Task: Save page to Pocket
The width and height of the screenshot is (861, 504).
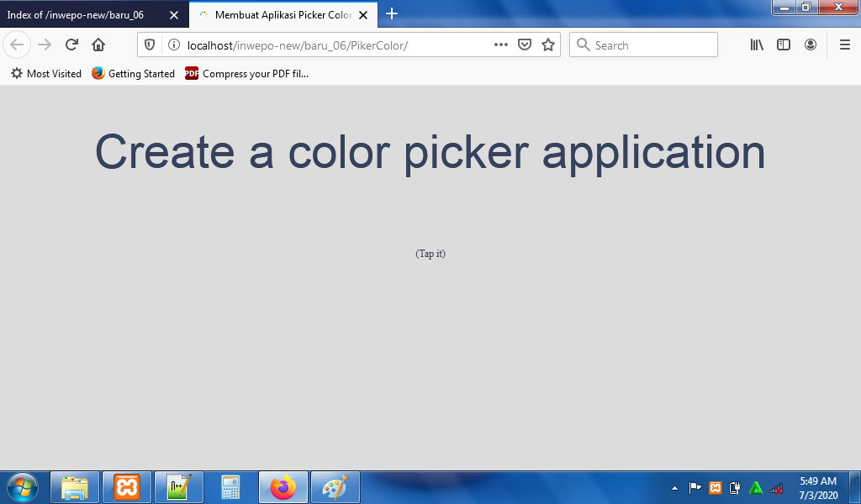Action: (525, 45)
